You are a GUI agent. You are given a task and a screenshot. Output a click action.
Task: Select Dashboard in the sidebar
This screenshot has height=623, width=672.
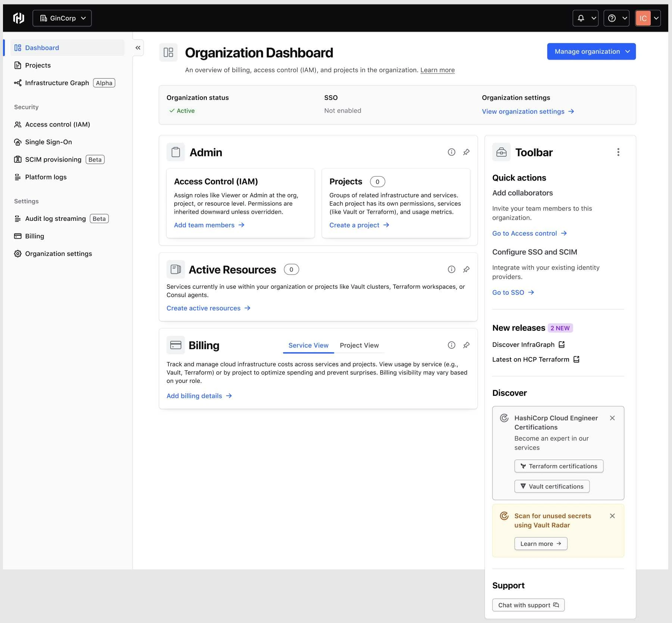(x=67, y=48)
